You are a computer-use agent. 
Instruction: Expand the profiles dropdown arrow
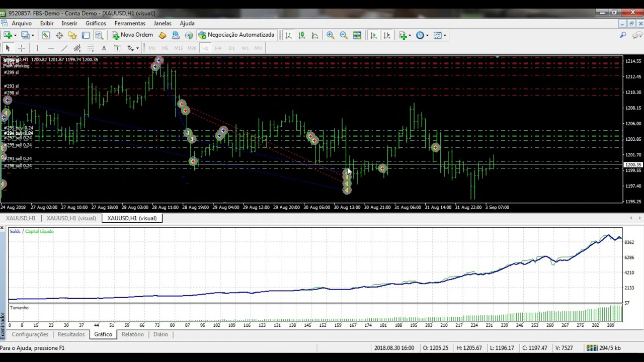[33, 35]
